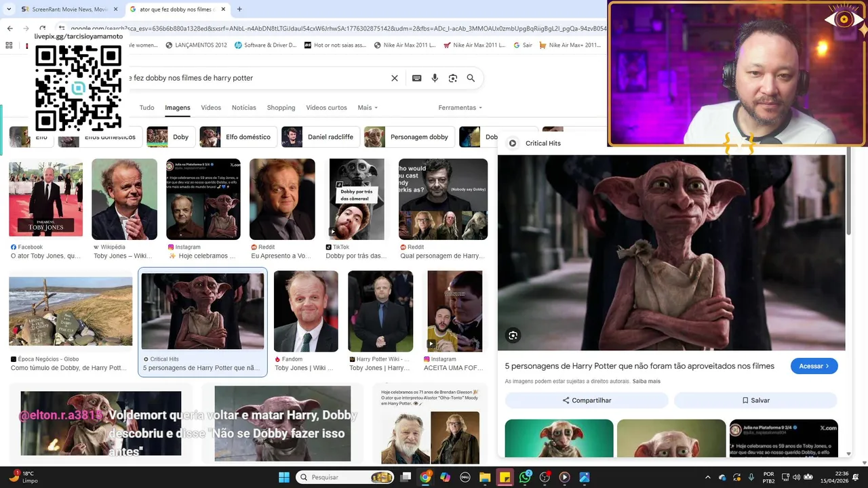This screenshot has height=488, width=868.
Task: Open the bookmarks apps grid icon
Action: coord(9,45)
